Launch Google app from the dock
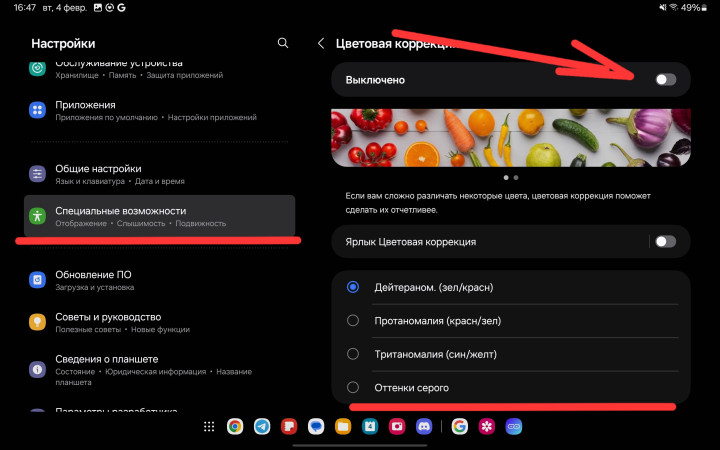The height and width of the screenshot is (450, 720). (x=459, y=426)
